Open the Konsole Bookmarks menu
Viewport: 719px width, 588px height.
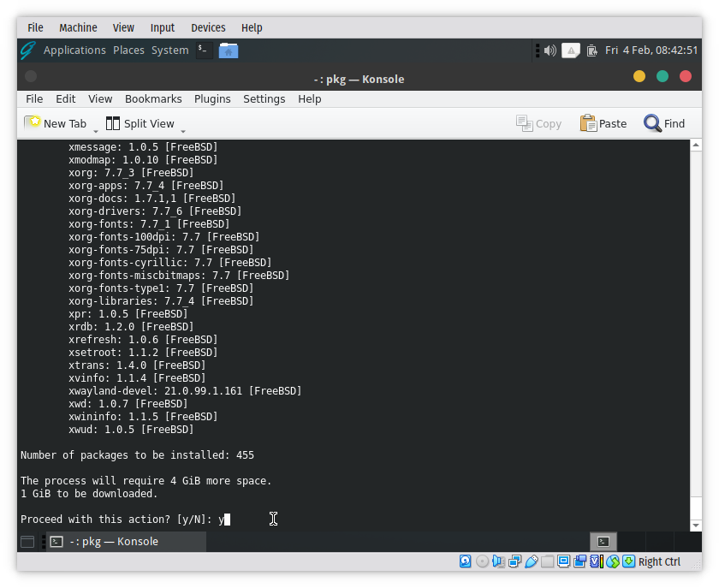pyautogui.click(x=153, y=98)
